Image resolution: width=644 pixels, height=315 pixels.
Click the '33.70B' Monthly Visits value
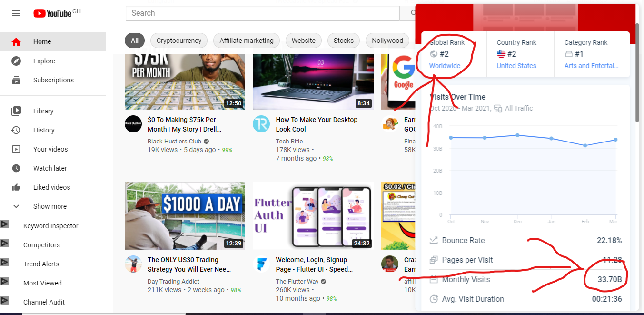pyautogui.click(x=610, y=279)
